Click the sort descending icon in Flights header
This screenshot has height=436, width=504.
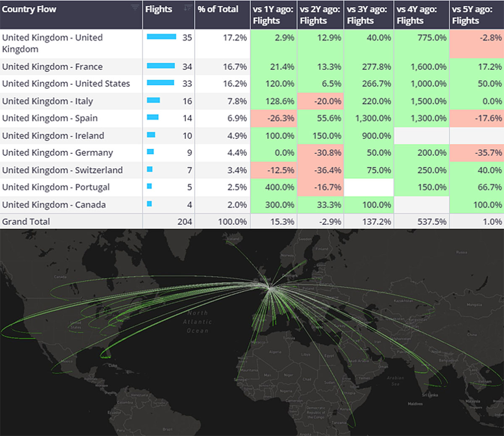click(x=188, y=8)
